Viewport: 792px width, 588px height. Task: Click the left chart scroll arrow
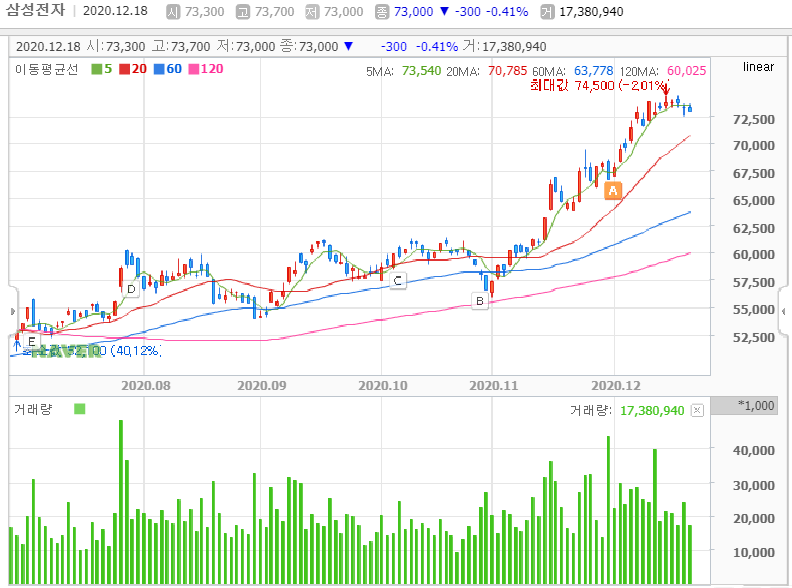[x=13, y=311]
